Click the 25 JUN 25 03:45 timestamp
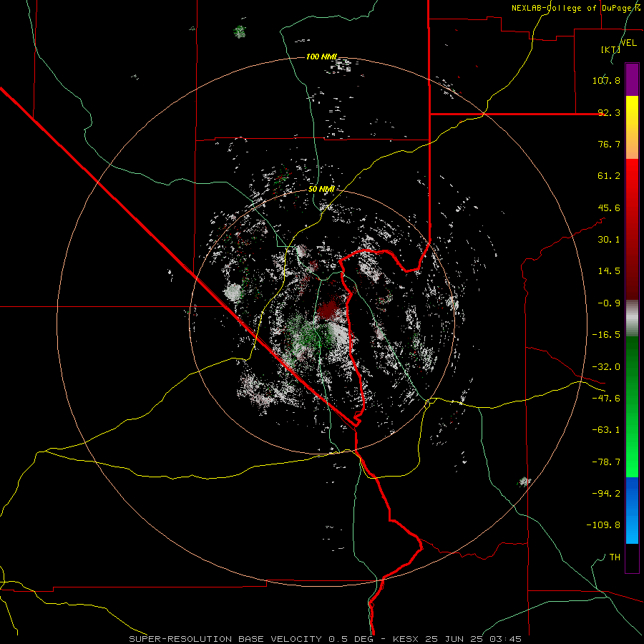This screenshot has height=644, width=644. coord(474,639)
